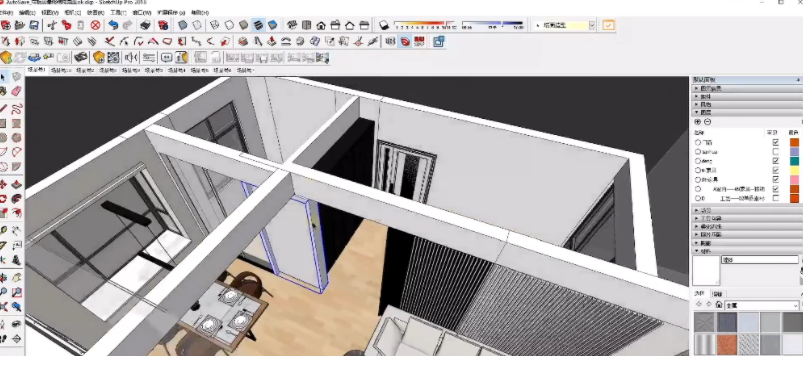Expand the 阴影 Shadows section
Screen dimensions: 803x379
pos(746,243)
